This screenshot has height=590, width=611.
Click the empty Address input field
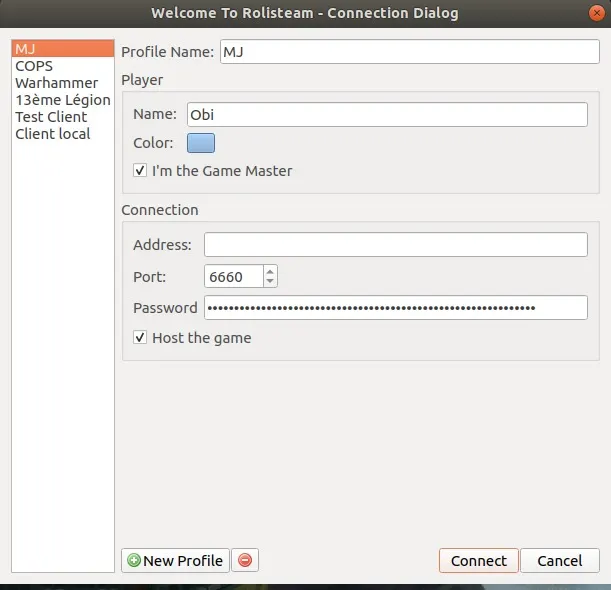pos(396,245)
